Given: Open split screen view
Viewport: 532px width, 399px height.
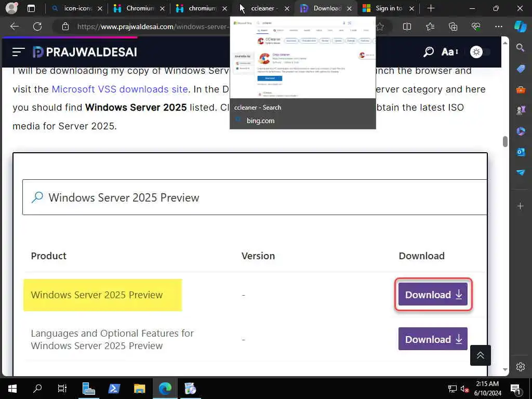Looking at the screenshot, I should 407,26.
